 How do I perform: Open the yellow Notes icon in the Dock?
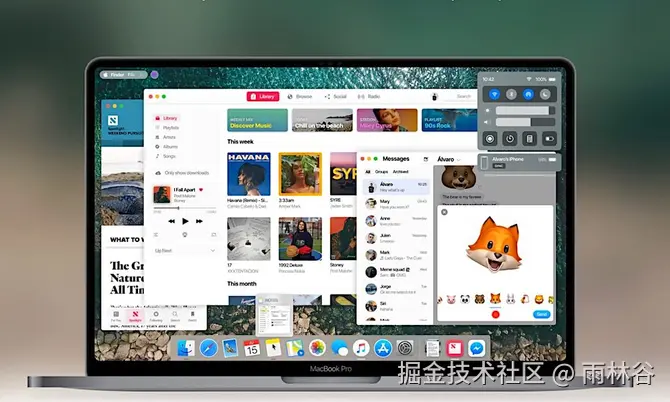pos(273,348)
